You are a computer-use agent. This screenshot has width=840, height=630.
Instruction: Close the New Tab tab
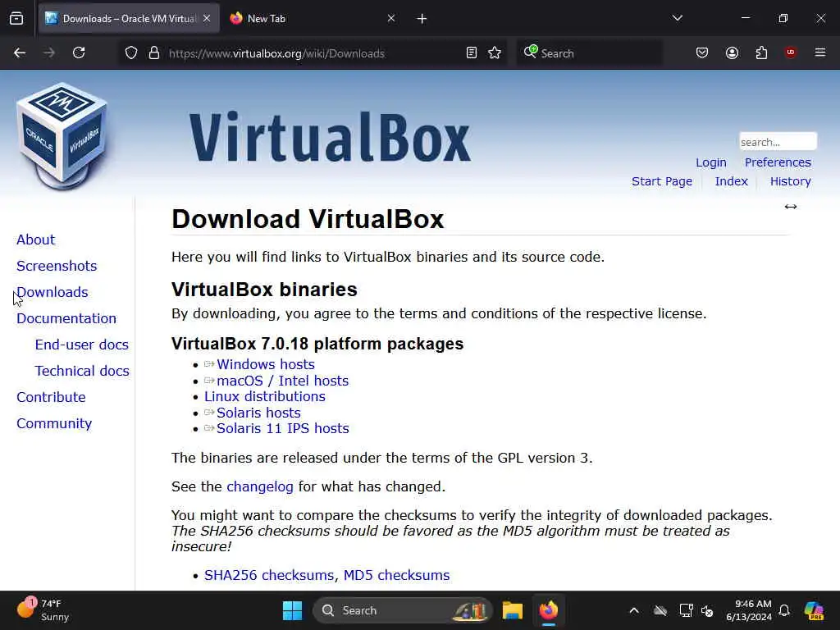tap(391, 19)
